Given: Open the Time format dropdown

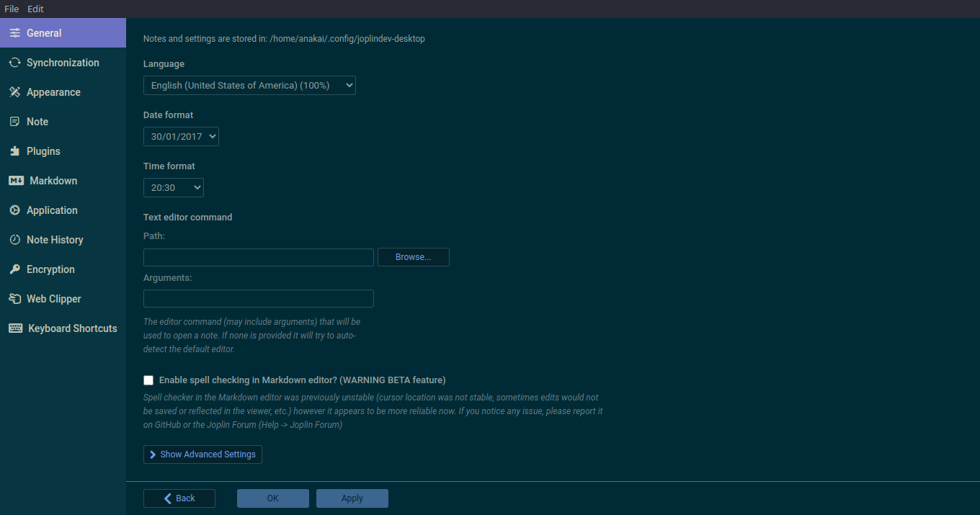Looking at the screenshot, I should pos(173,187).
